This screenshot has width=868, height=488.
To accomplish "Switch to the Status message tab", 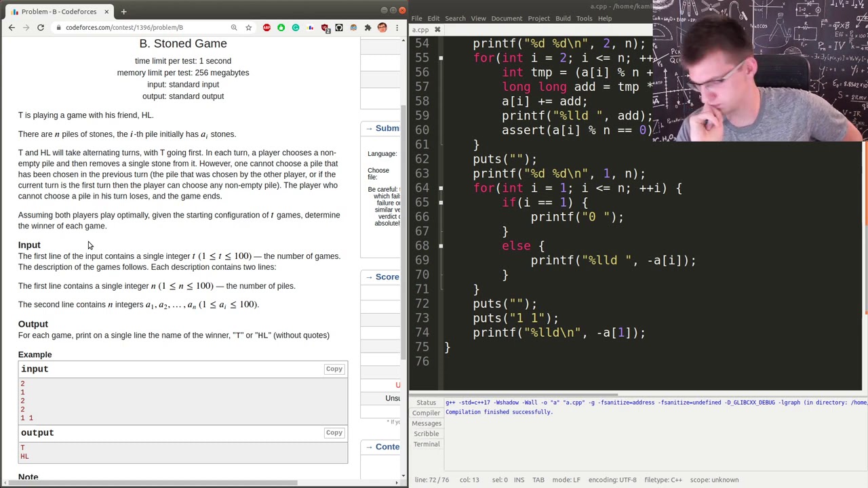I will [427, 403].
